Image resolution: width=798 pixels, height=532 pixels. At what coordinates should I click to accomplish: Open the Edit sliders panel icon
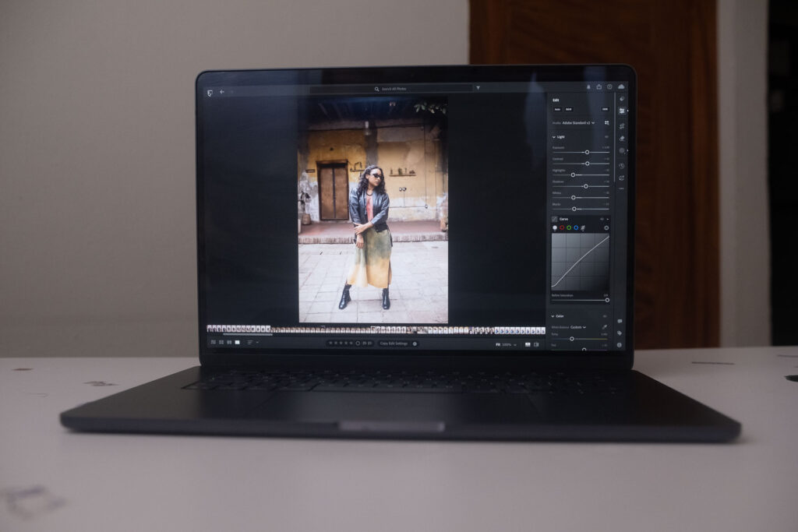tap(621, 111)
